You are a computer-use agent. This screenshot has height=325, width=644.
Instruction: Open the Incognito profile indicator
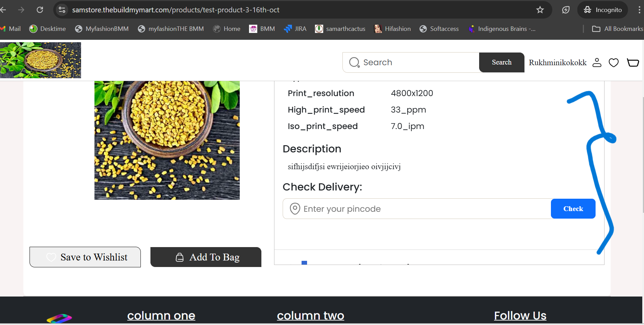point(603,10)
